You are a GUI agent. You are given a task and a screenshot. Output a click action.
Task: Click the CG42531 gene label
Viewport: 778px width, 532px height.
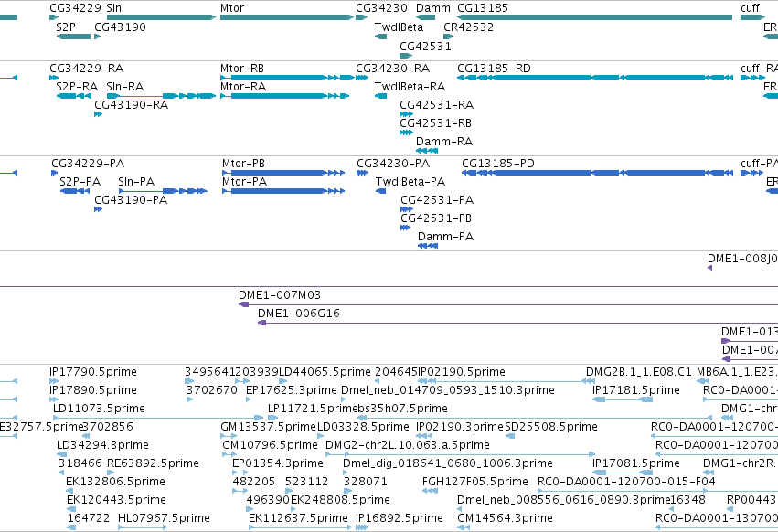426,46
